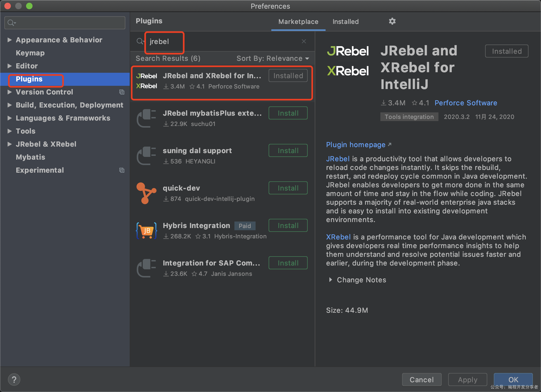Expand the Tools settings node
Image resolution: width=541 pixels, height=392 pixels.
click(9, 131)
